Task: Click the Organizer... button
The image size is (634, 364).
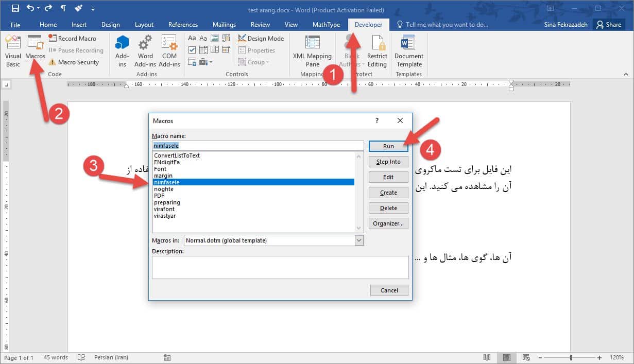Action: tap(388, 223)
